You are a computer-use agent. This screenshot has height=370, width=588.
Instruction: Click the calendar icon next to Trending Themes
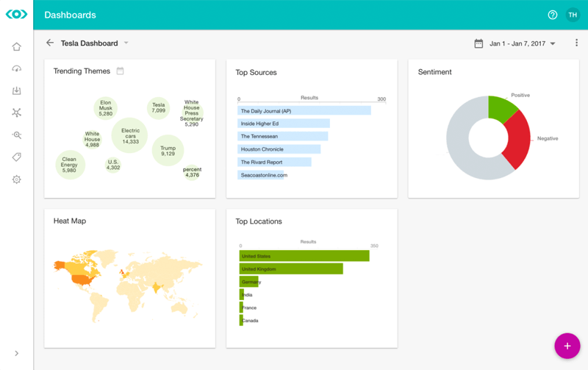[120, 71]
